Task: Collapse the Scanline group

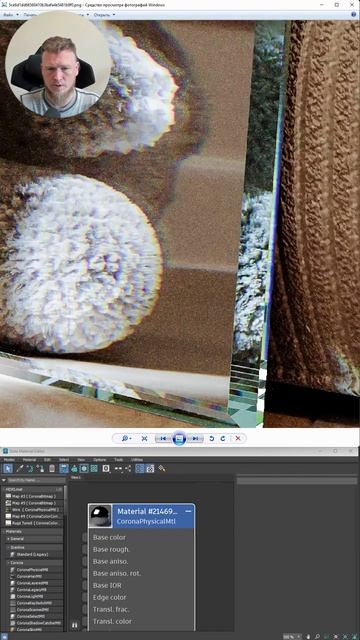Action: [33, 547]
